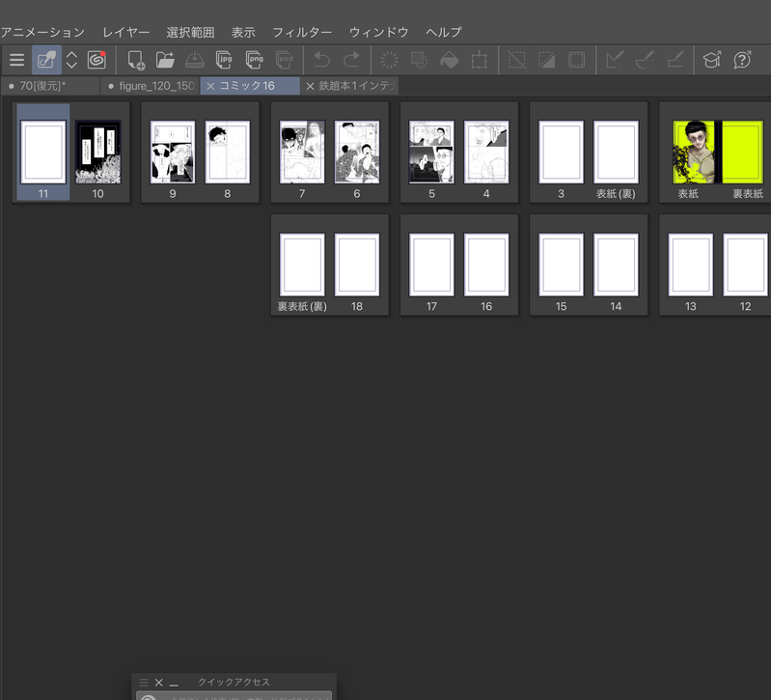
Task: Click the Save icon
Action: (x=195, y=60)
